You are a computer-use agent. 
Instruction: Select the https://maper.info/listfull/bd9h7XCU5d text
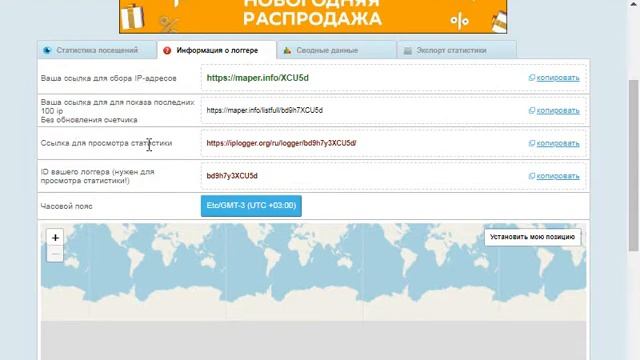(x=264, y=110)
